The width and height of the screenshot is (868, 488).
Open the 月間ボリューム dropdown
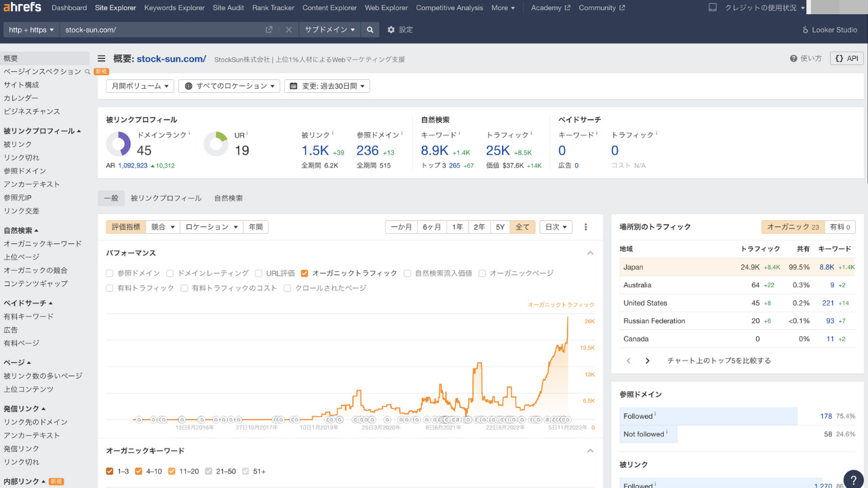pyautogui.click(x=140, y=86)
